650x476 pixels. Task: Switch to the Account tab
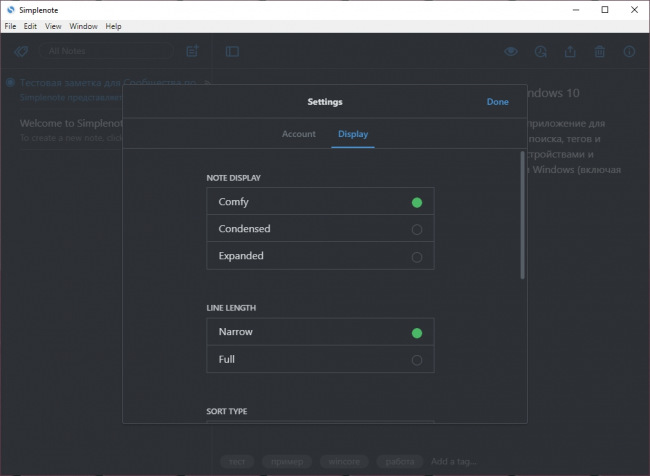pos(298,134)
